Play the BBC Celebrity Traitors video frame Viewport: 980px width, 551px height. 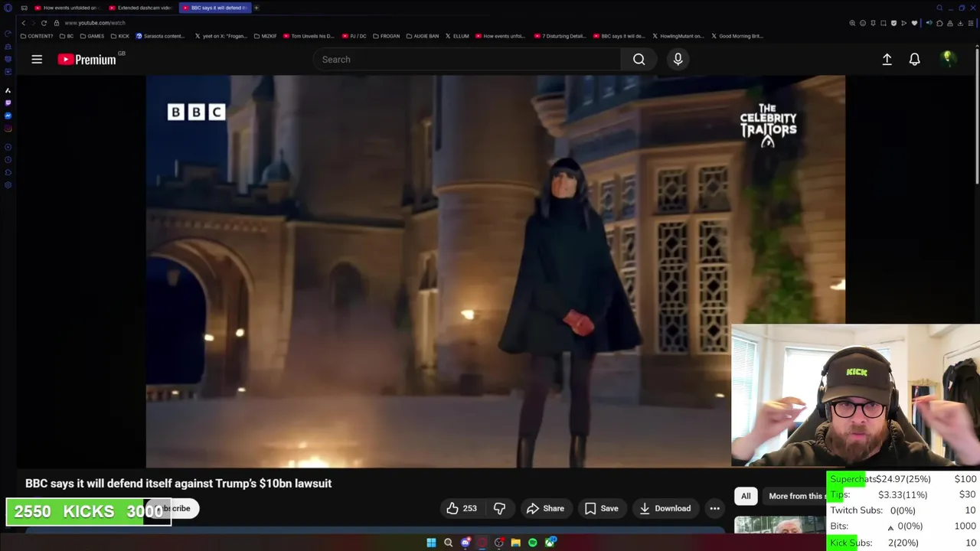point(495,271)
